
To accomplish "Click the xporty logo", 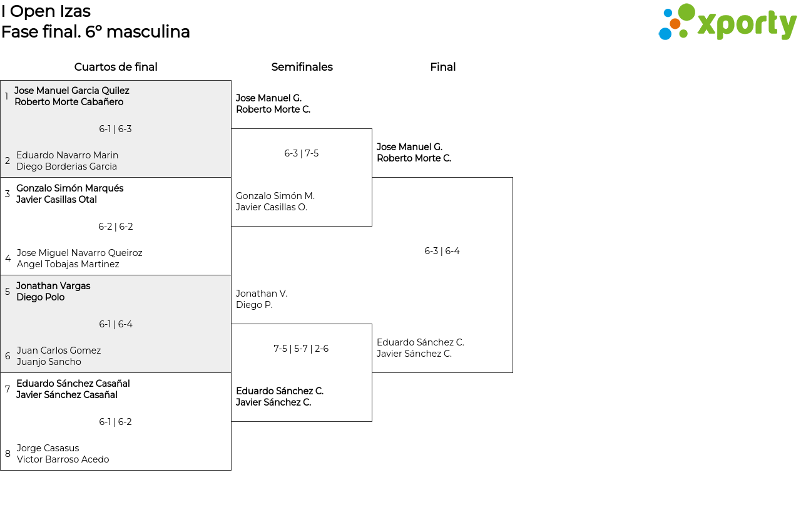I will (727, 23).
